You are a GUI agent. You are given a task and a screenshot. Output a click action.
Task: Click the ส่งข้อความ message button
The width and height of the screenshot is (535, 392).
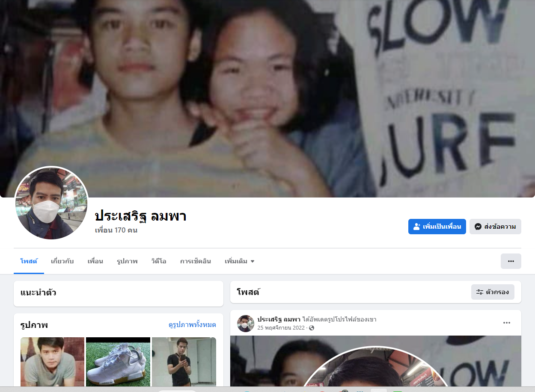click(x=495, y=227)
